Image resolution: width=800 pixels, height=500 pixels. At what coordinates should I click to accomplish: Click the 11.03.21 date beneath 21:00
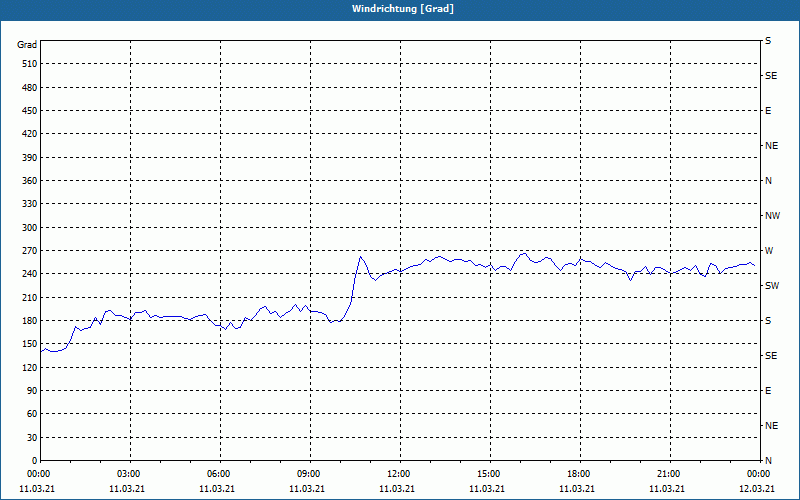pyautogui.click(x=667, y=489)
